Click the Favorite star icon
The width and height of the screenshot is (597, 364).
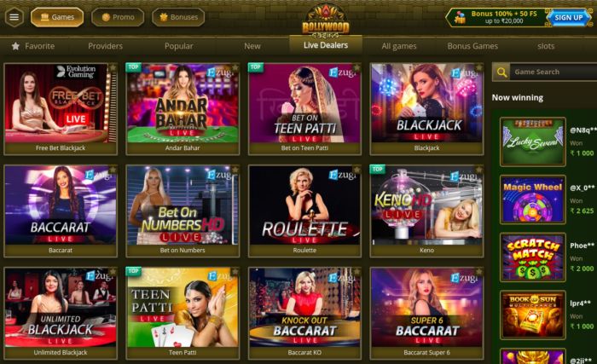point(15,46)
